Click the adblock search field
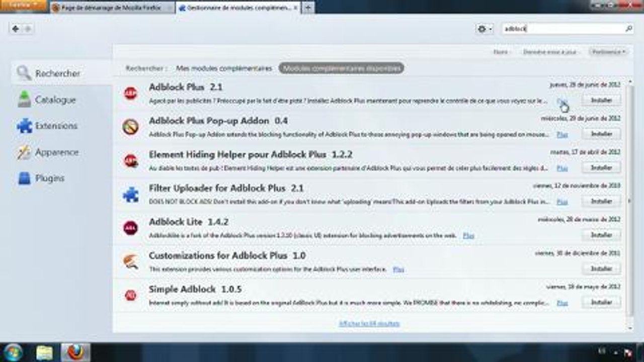This screenshot has height=362, width=644. (x=562, y=29)
